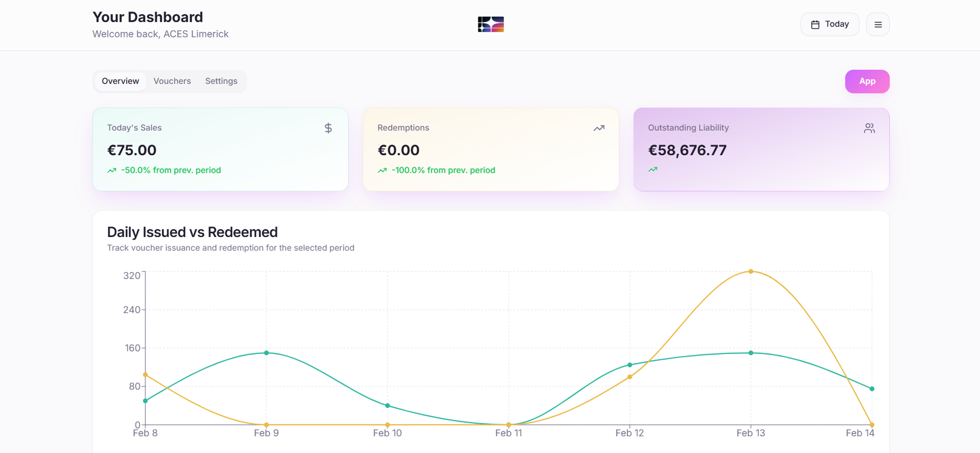Open the Today's Sales card

point(220,149)
